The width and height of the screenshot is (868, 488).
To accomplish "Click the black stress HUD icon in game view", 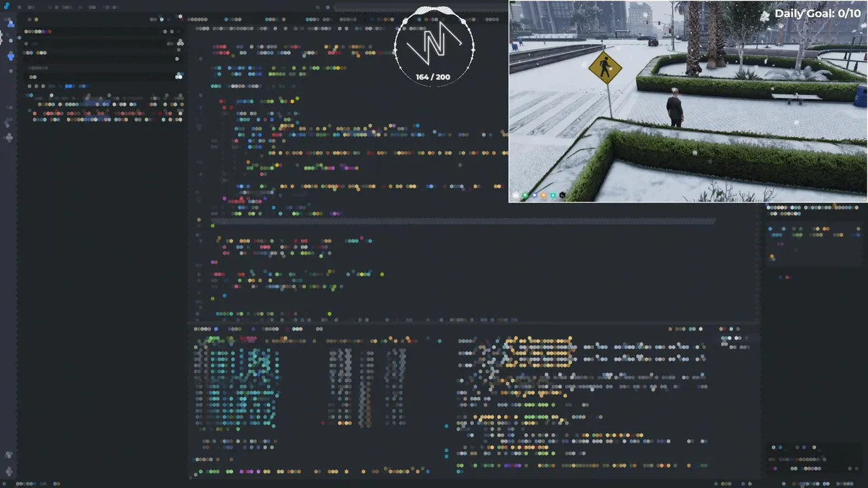I will click(x=562, y=195).
